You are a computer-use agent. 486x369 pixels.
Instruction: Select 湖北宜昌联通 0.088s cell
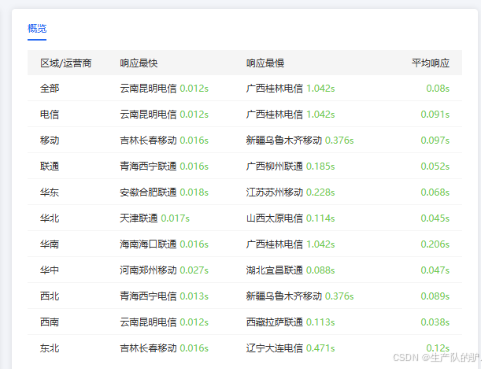point(291,270)
